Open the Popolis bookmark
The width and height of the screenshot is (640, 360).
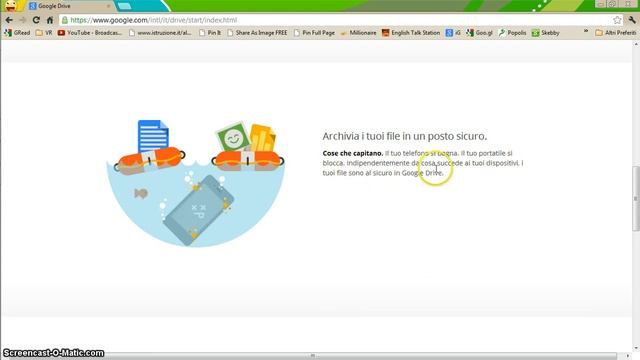click(512, 33)
